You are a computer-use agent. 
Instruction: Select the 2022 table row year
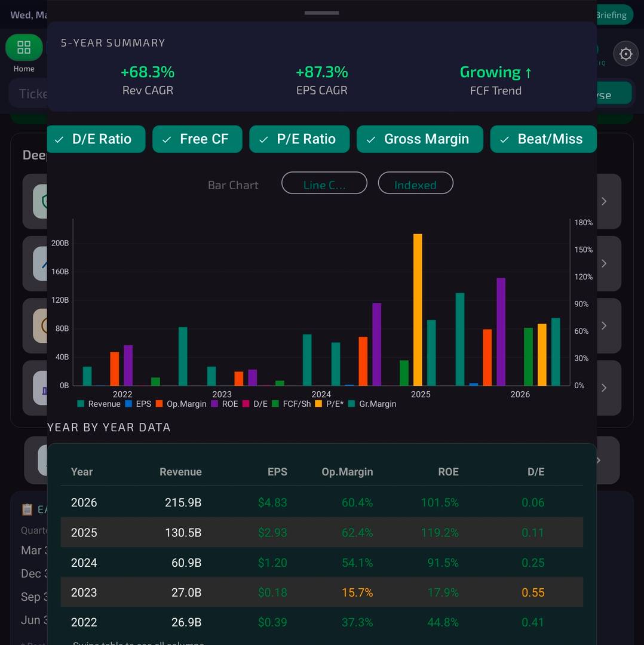coord(84,622)
